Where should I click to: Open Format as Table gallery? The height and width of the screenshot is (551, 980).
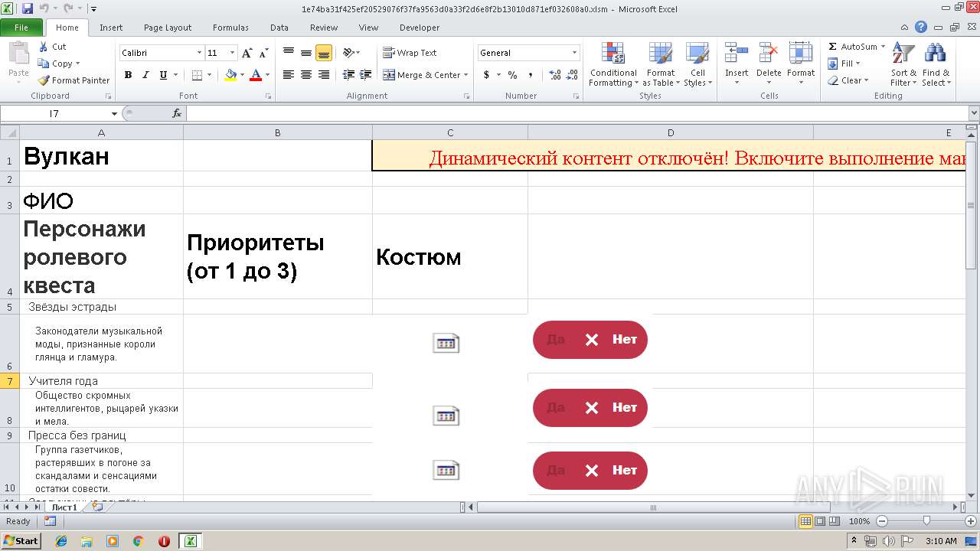(660, 65)
